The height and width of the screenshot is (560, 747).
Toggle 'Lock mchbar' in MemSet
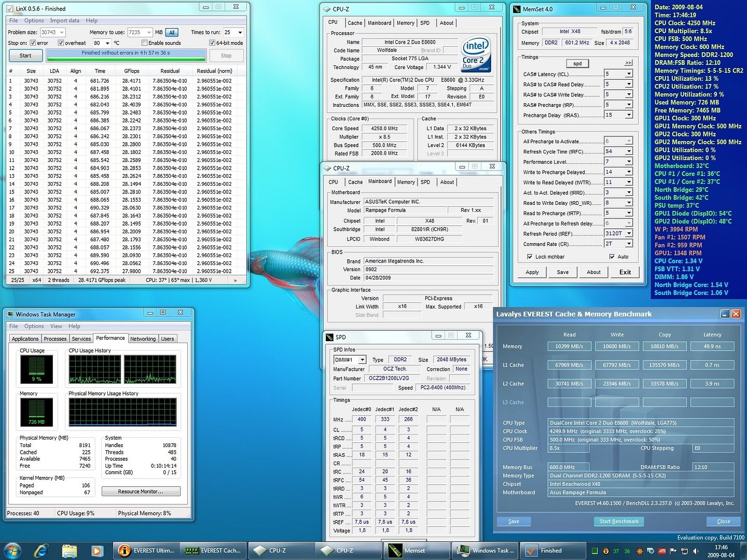coord(530,257)
